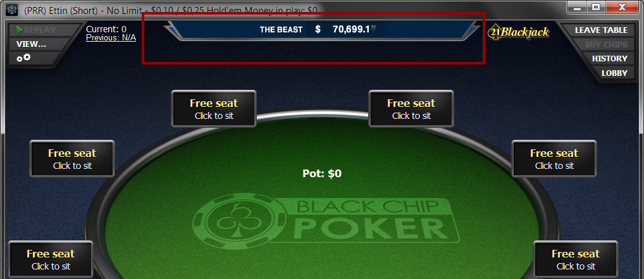Take the middle-right Free seat
The width and height of the screenshot is (644, 279).
tap(554, 159)
